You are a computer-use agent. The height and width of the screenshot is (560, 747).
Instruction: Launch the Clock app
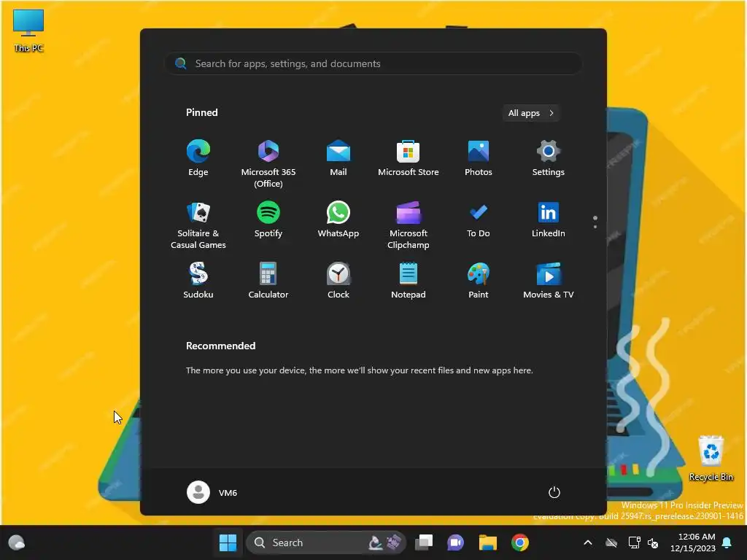[x=338, y=281]
